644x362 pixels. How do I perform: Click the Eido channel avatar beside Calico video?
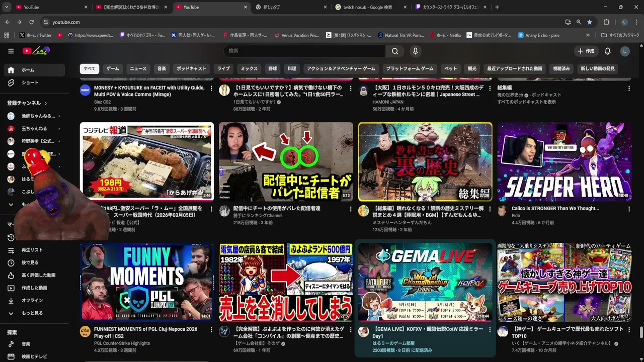pyautogui.click(x=502, y=211)
